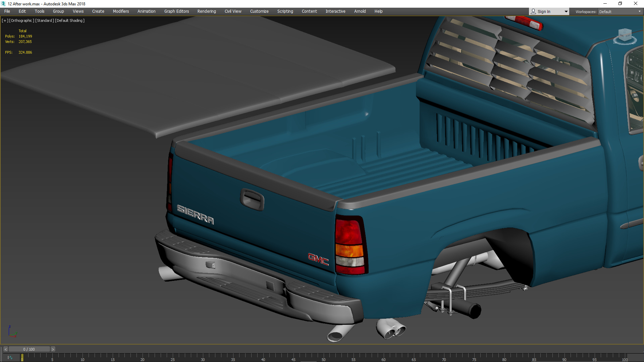Expand the Sign In dropdown arrow

click(566, 12)
